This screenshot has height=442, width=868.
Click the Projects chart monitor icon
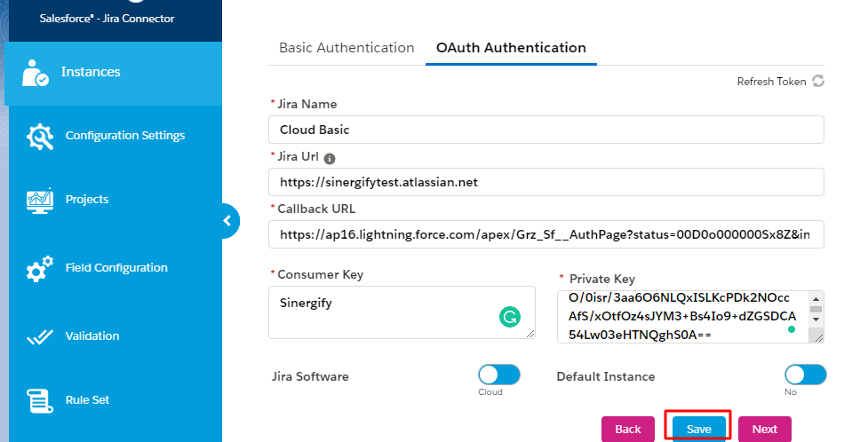coord(40,201)
